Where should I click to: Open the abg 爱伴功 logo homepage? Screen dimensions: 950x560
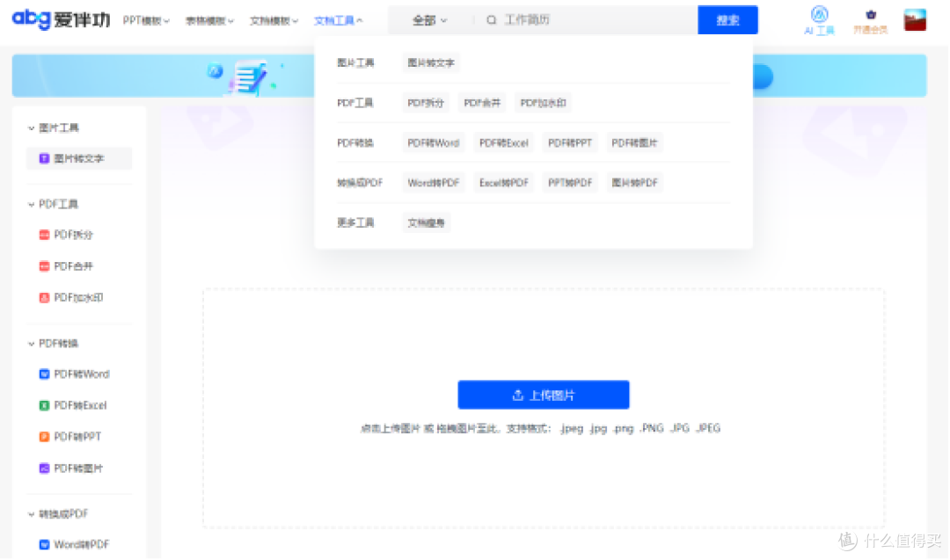point(62,19)
